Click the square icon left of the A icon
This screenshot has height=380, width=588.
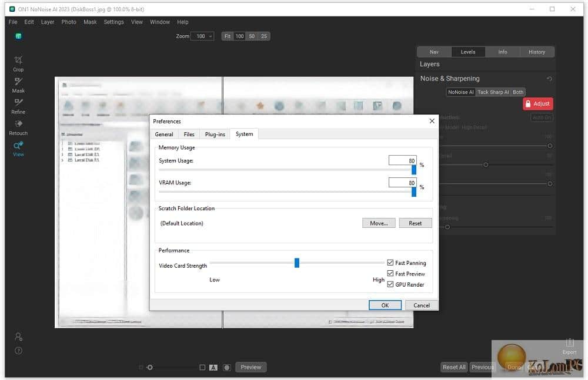(x=202, y=367)
